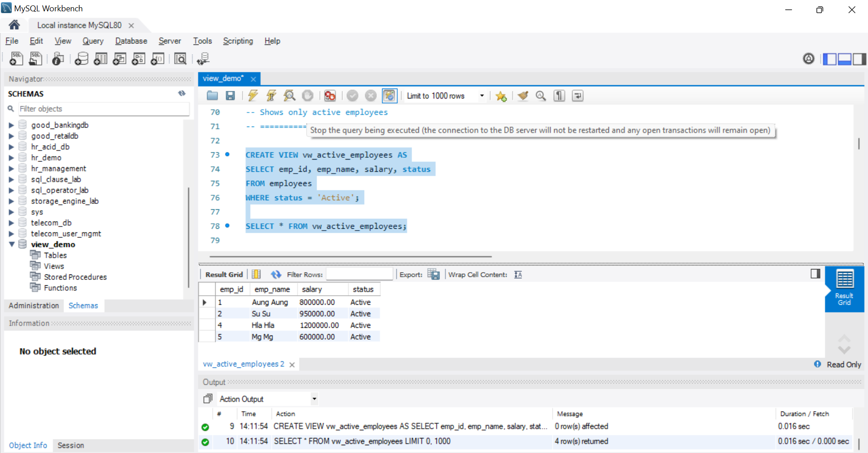Create a new function icon
Viewport: 868px width, 453px height.
157,58
